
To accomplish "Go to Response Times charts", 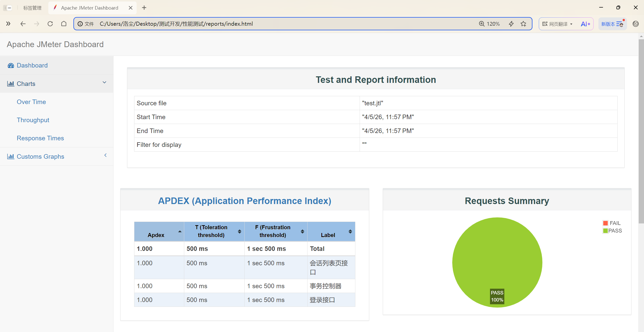I will pyautogui.click(x=40, y=138).
